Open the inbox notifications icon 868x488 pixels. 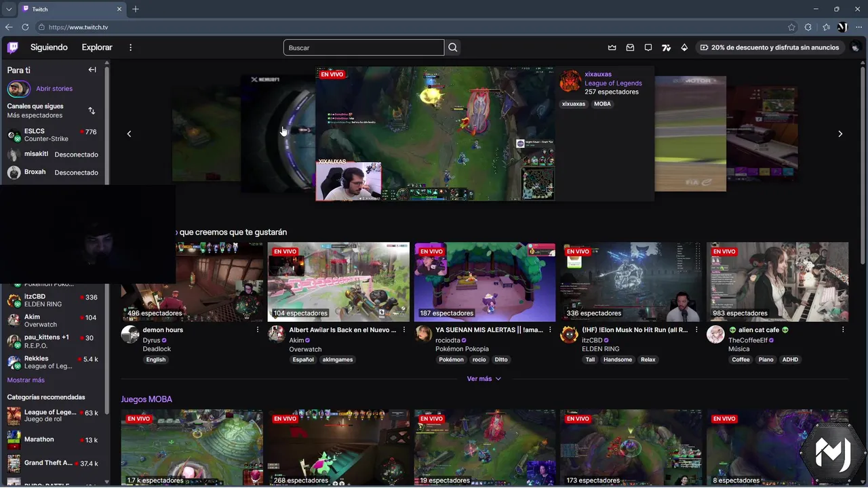pos(630,47)
